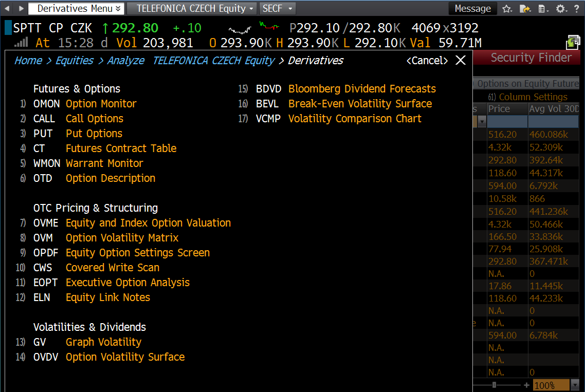Go to Home breadcrumb
Viewport: 585px width, 392px height.
click(x=28, y=61)
